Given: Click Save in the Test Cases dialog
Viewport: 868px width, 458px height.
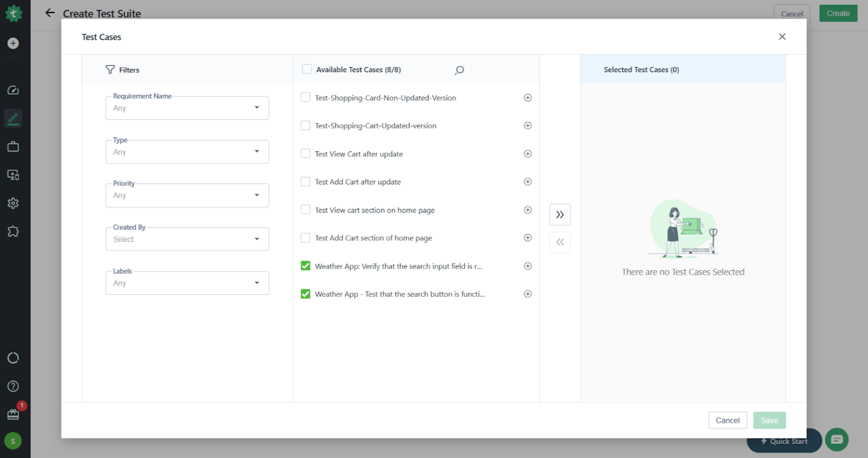Looking at the screenshot, I should tap(769, 420).
